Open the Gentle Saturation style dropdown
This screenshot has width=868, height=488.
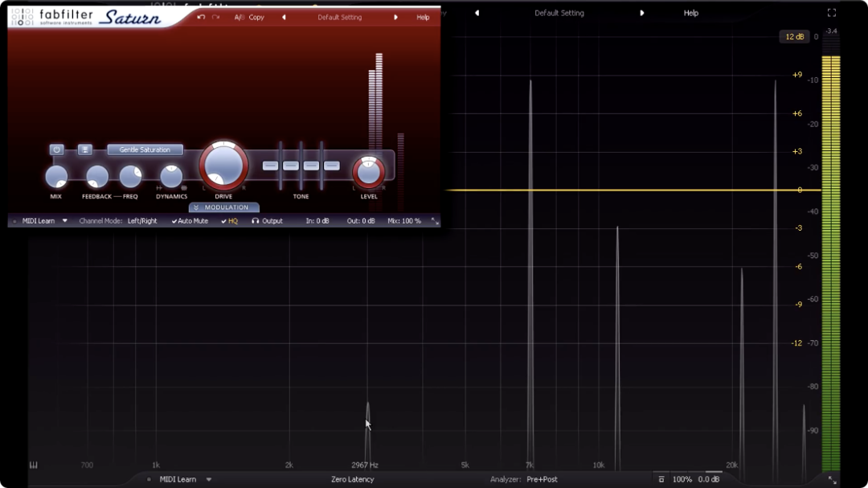145,150
